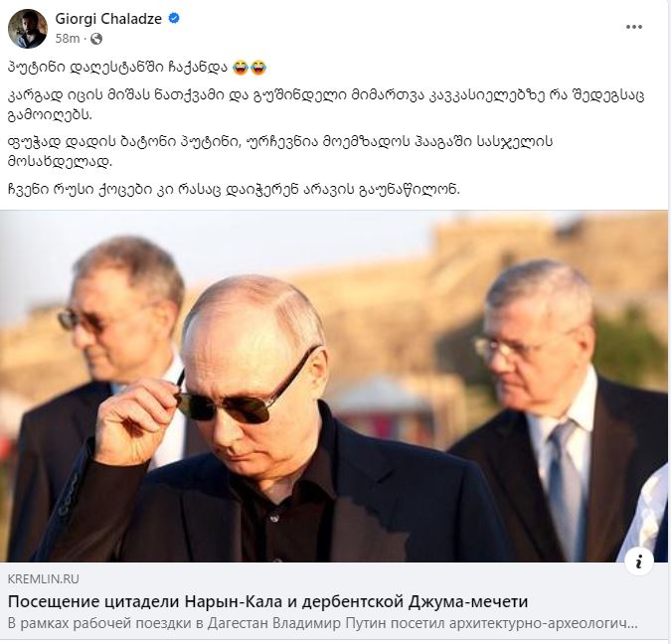Screen dimensions: 671x644
Task: Click the blue tie in the preview photo
Action: (x=565, y=487)
